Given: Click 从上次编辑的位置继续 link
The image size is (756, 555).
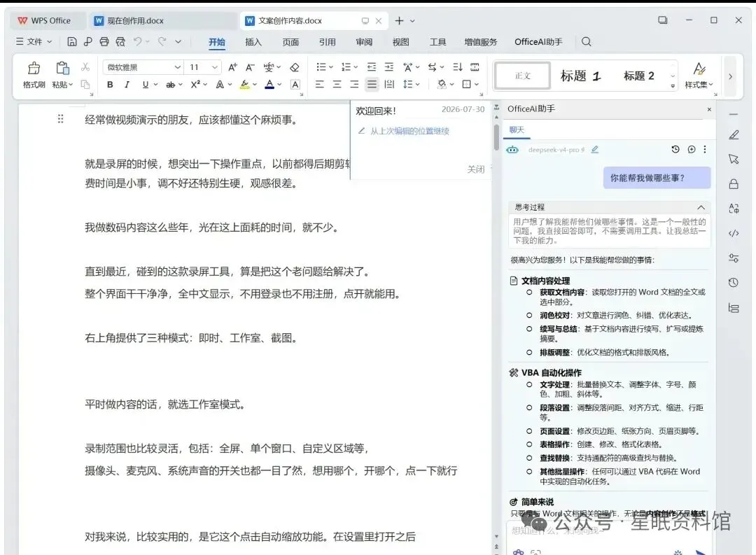Looking at the screenshot, I should tap(409, 131).
